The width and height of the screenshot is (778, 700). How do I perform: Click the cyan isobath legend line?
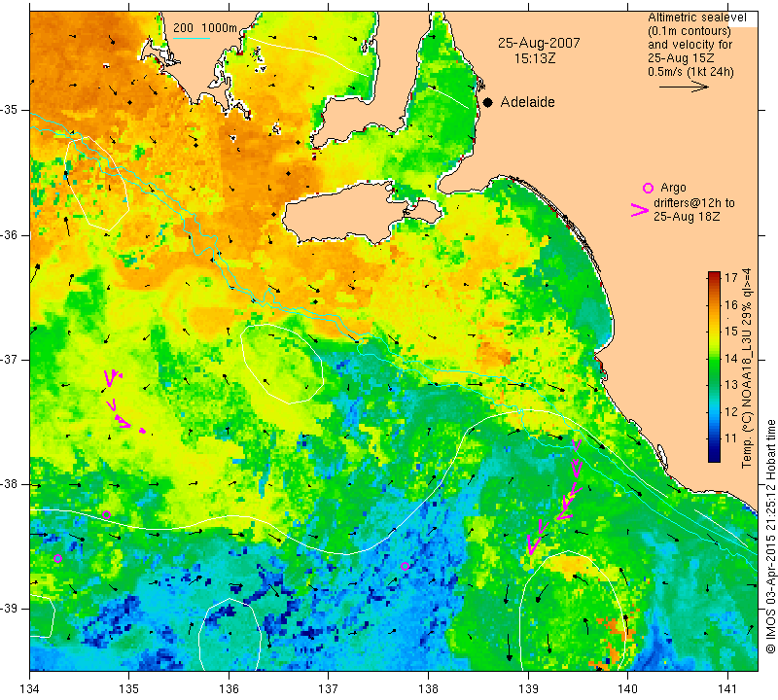(192, 38)
